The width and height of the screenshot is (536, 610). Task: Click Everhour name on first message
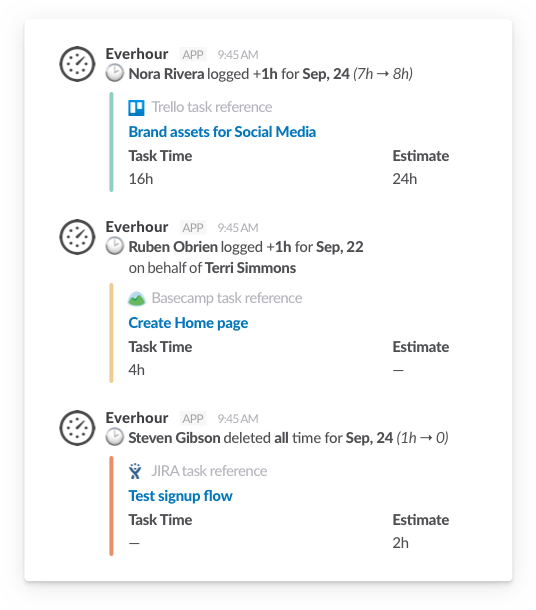tap(137, 54)
